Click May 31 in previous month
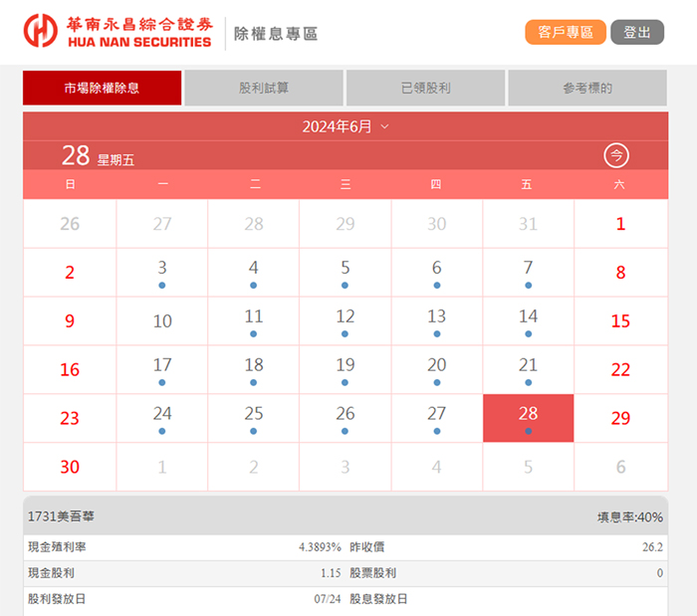 pos(528,224)
